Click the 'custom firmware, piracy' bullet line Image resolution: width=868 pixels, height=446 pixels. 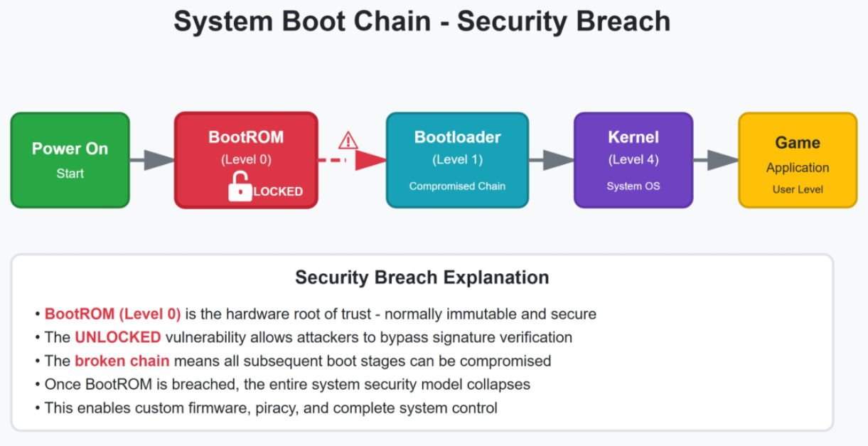271,408
